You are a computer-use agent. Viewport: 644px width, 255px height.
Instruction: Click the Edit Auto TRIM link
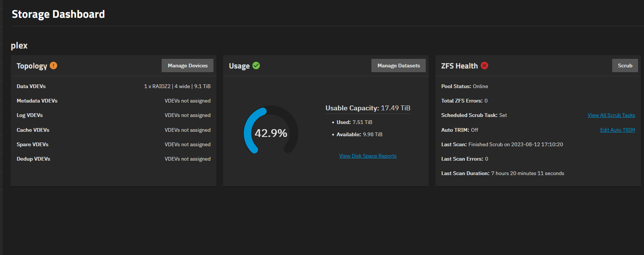(x=617, y=130)
